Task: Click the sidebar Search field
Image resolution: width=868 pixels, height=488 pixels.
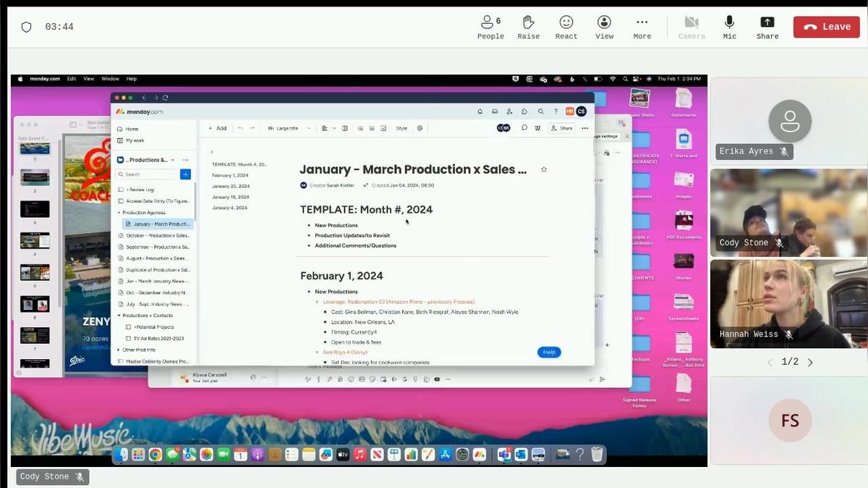Action: click(146, 174)
